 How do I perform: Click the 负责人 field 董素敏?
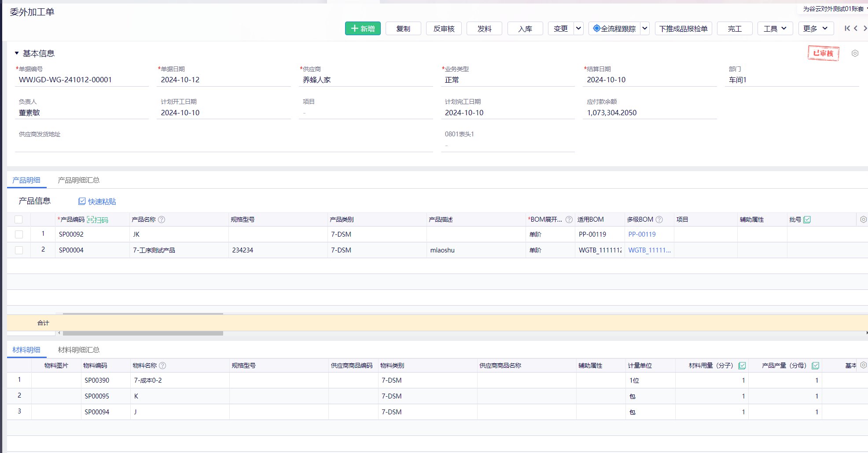click(82, 113)
